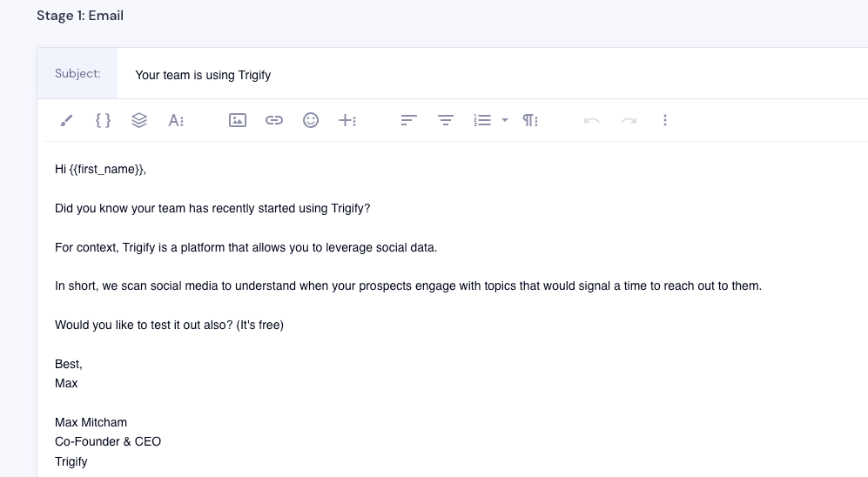Click the left text align icon

(408, 120)
